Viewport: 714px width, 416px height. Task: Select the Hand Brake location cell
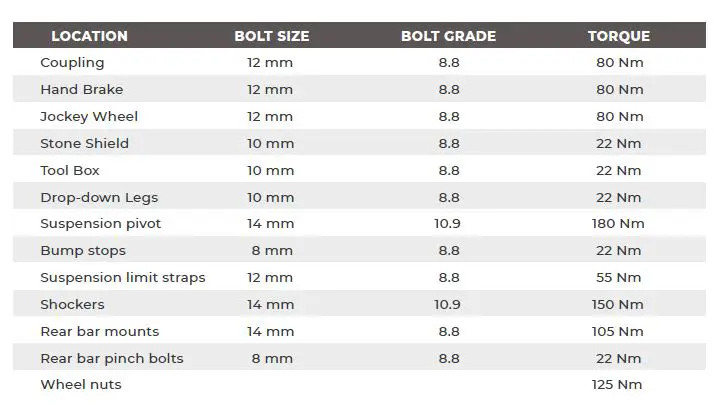[82, 89]
